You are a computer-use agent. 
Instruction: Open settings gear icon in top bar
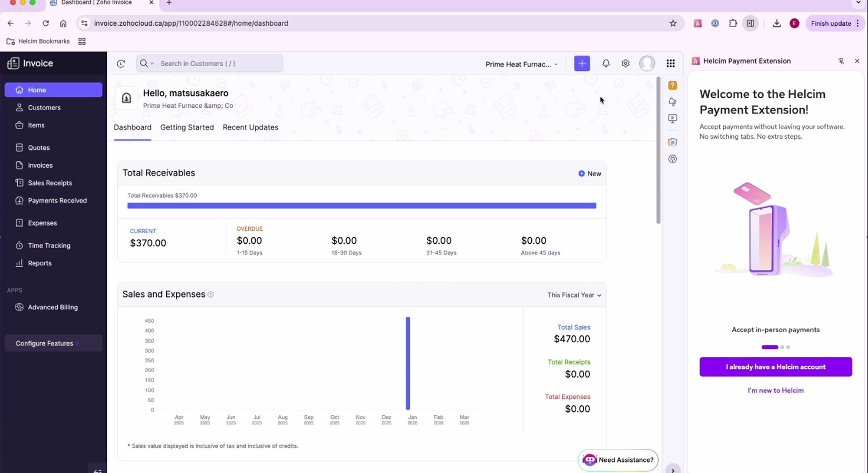click(625, 64)
